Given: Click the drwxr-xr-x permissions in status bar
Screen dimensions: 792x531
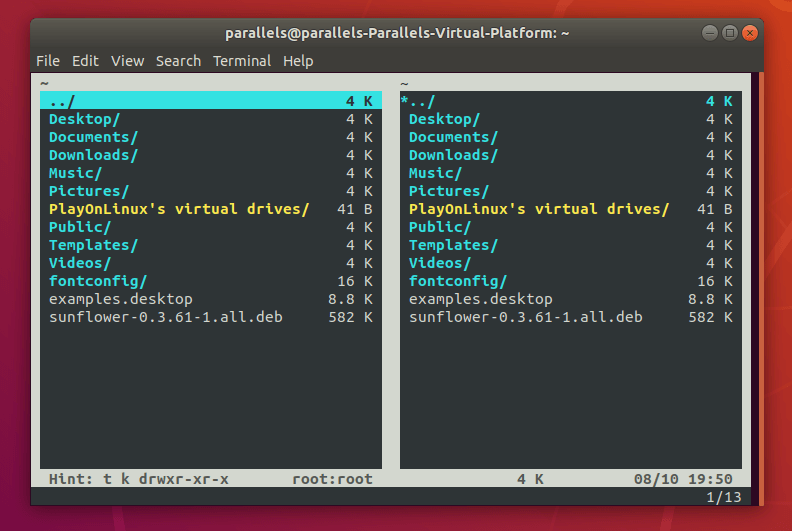Looking at the screenshot, I should tap(183, 479).
